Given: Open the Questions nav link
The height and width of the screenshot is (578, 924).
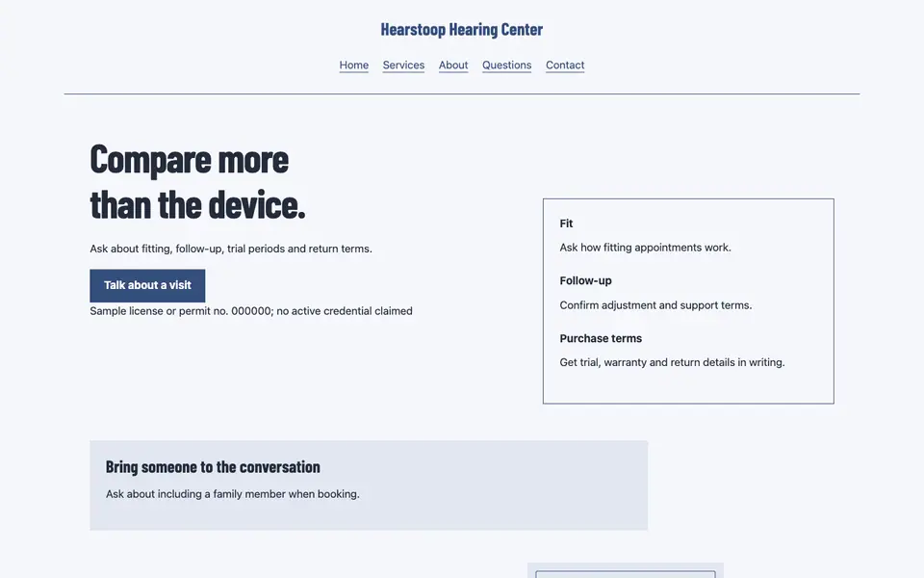Looking at the screenshot, I should [x=507, y=65].
